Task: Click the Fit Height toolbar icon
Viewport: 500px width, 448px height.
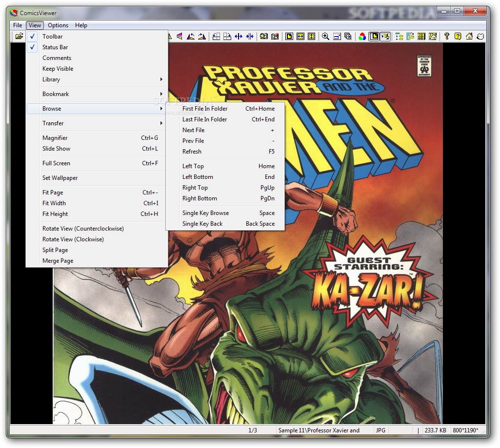Action: coord(312,37)
